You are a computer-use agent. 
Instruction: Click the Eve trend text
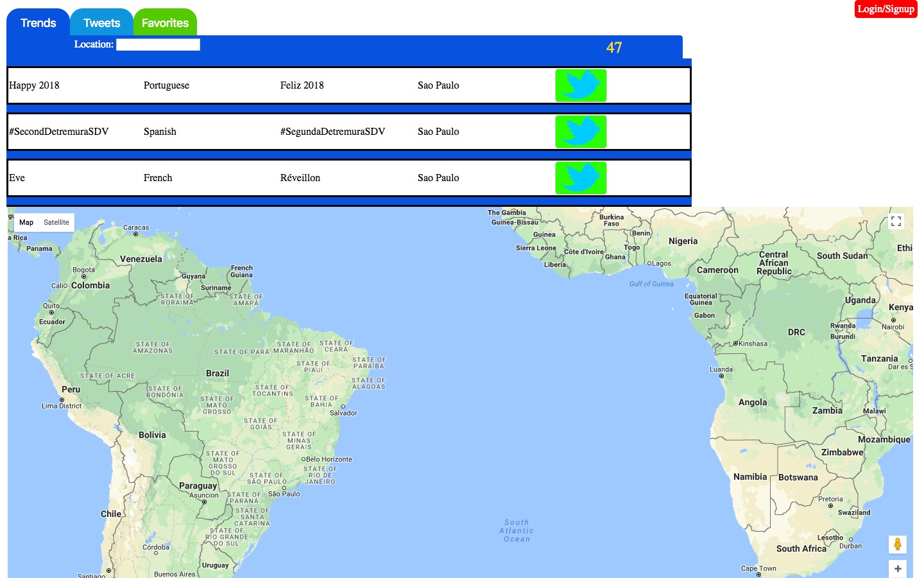tap(17, 178)
